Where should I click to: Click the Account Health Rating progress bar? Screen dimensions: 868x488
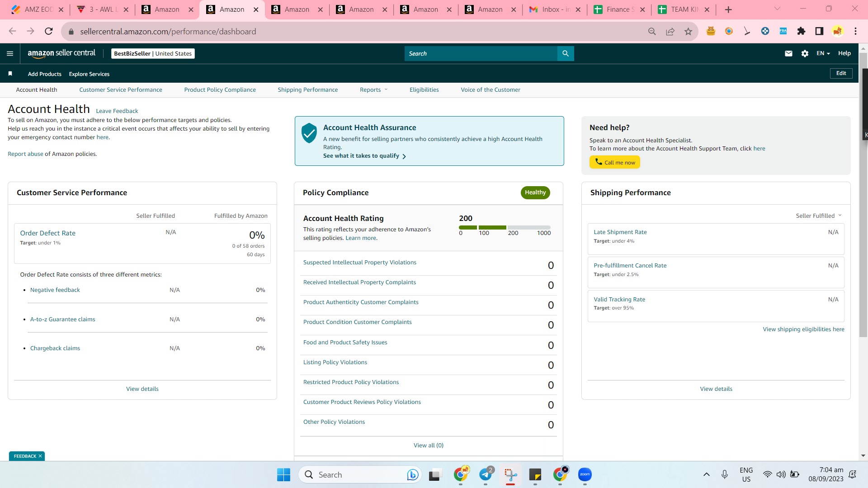pyautogui.click(x=505, y=227)
